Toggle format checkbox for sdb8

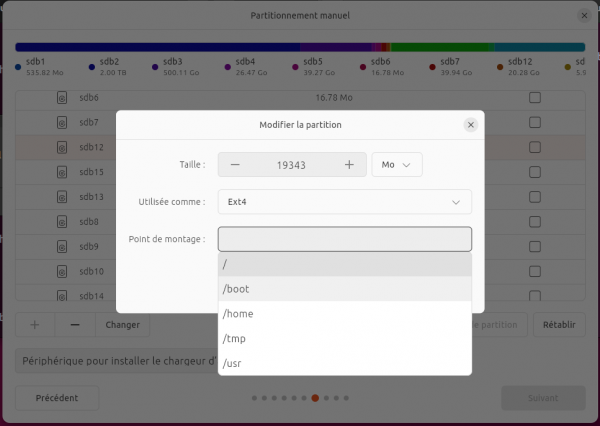tap(535, 222)
